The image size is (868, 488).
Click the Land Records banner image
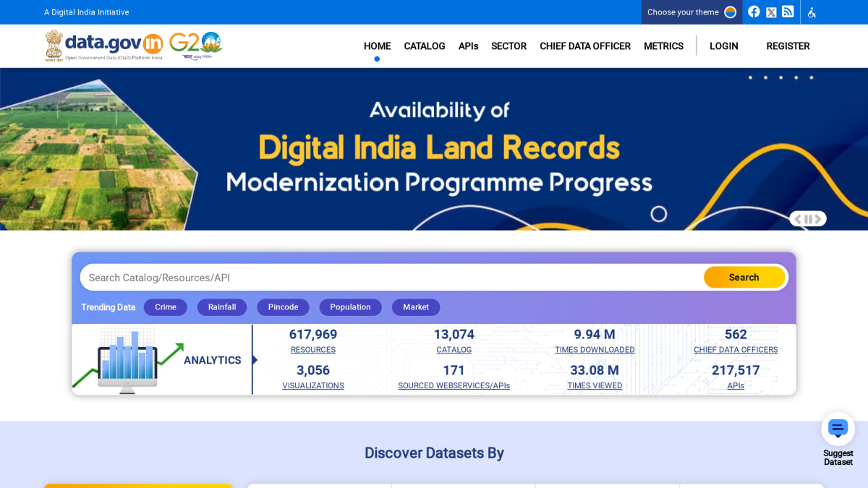(x=434, y=149)
